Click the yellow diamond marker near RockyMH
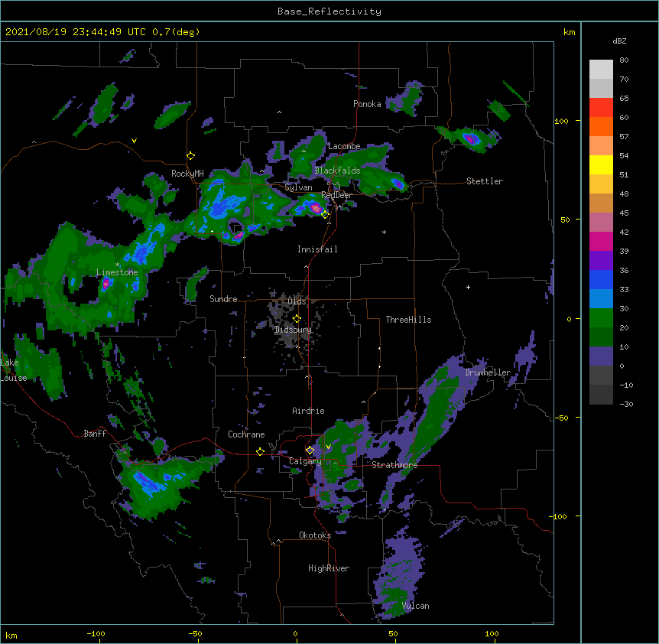The image size is (659, 644). point(191,156)
